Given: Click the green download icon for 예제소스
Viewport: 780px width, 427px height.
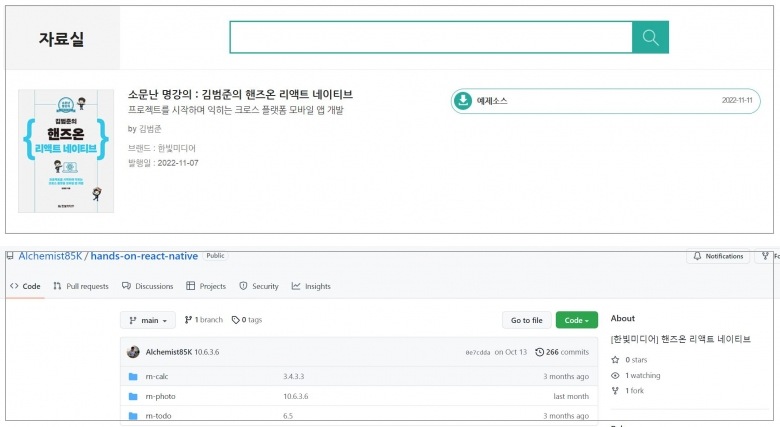Looking at the screenshot, I should pyautogui.click(x=463, y=101).
